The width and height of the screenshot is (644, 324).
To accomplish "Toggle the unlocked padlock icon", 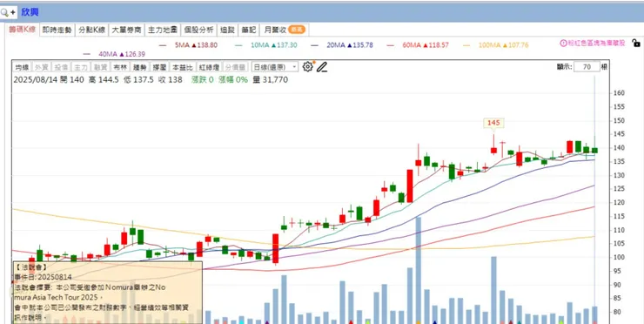I will tap(636, 43).
